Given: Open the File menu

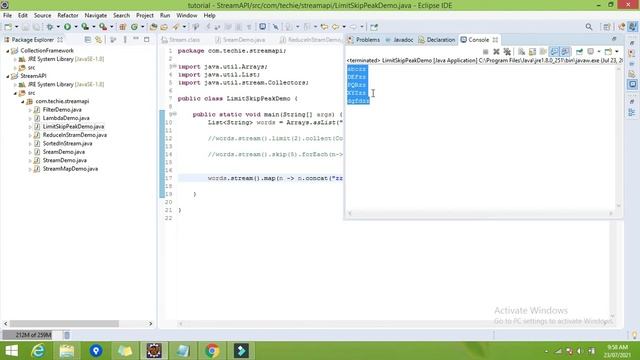Looking at the screenshot, I should (7, 16).
